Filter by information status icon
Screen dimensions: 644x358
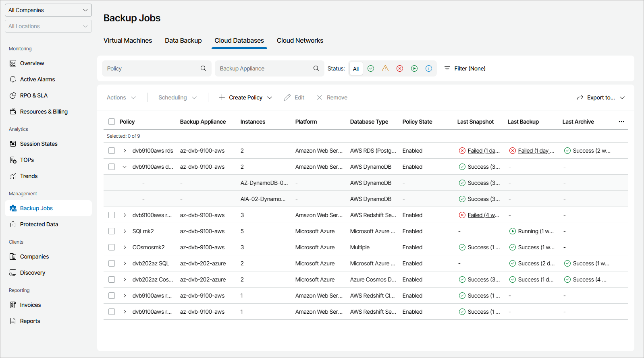429,68
